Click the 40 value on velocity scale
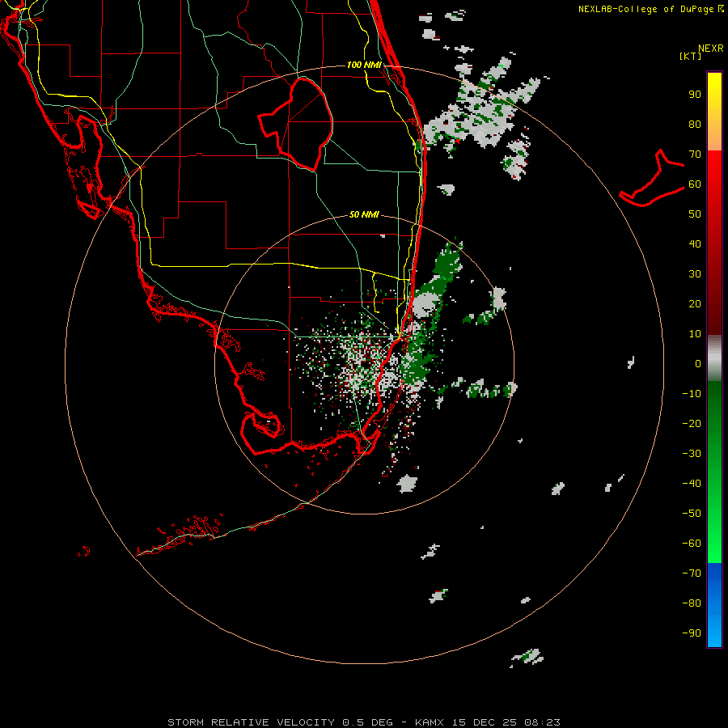The image size is (728, 728). pos(695,244)
